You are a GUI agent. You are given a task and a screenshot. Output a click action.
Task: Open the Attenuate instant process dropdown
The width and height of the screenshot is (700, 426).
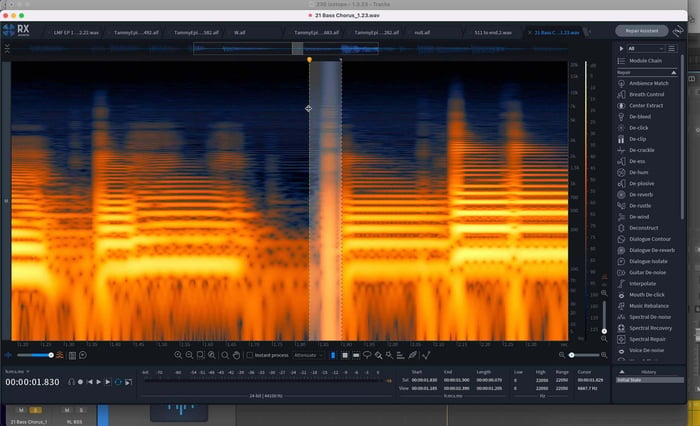(308, 355)
